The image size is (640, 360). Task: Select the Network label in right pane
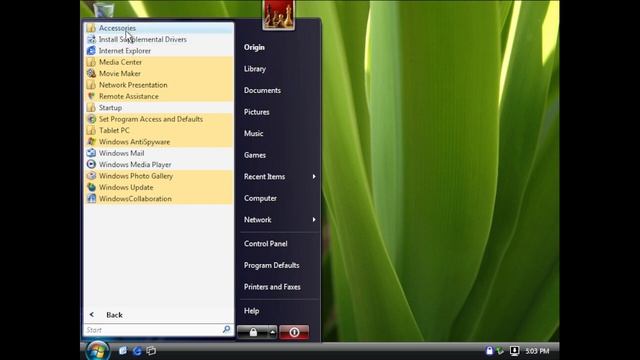[x=258, y=220]
